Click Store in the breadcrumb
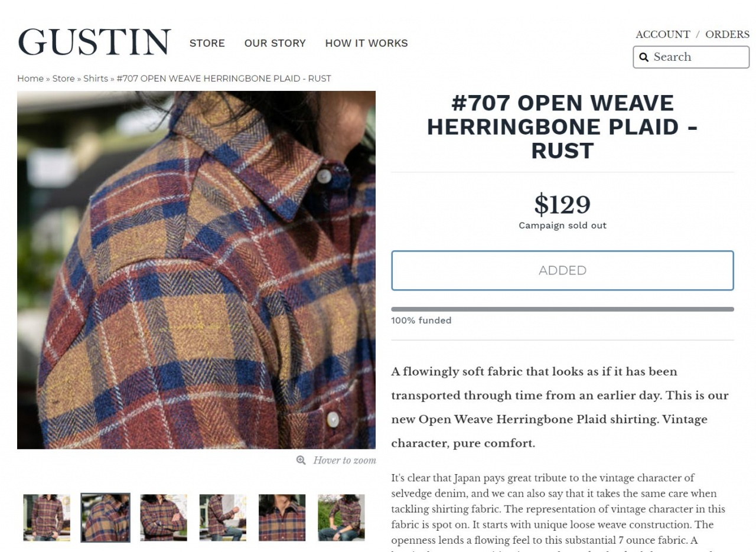756x552 pixels. [x=63, y=79]
